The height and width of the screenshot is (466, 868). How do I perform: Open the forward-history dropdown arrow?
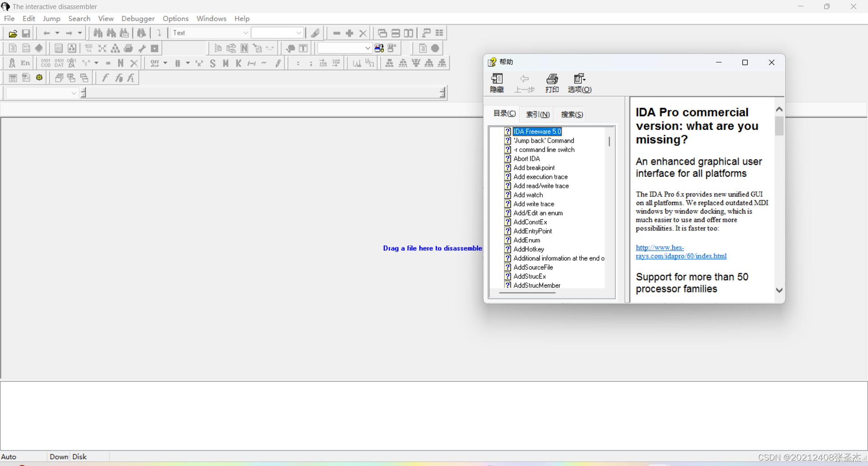(80, 33)
